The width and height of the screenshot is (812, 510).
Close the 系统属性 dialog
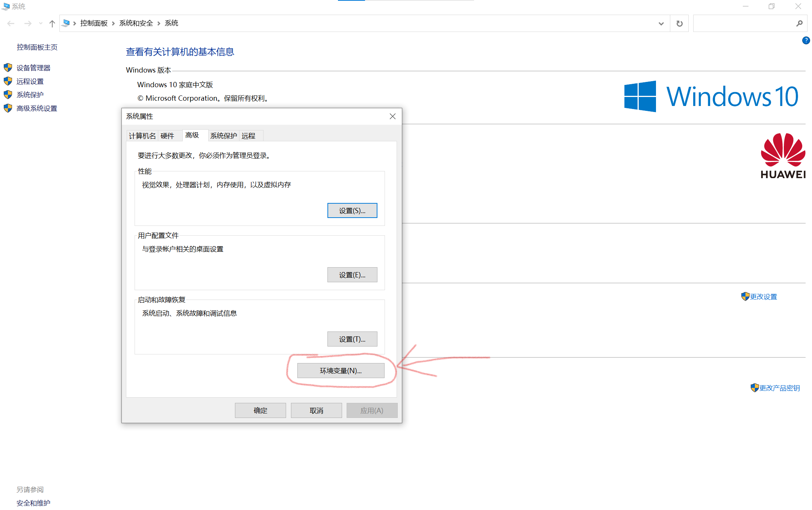pyautogui.click(x=392, y=117)
